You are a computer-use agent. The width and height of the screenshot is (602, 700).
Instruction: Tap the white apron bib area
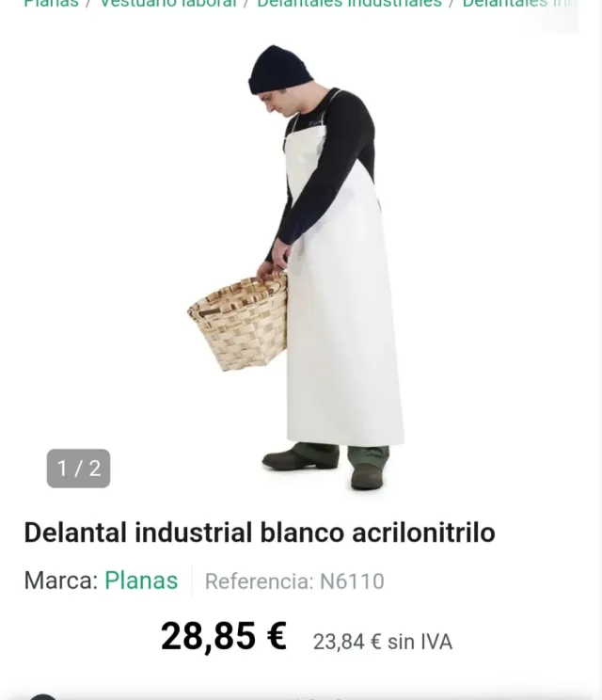[306, 151]
